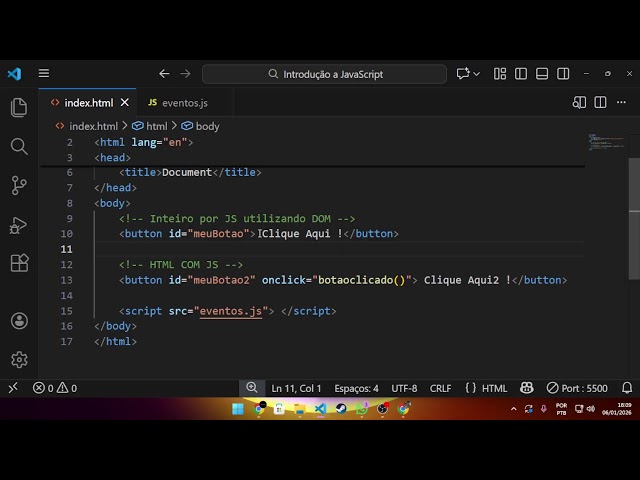This screenshot has width=640, height=480.
Task: Stop Live Server on Port : 5500
Action: [577, 388]
